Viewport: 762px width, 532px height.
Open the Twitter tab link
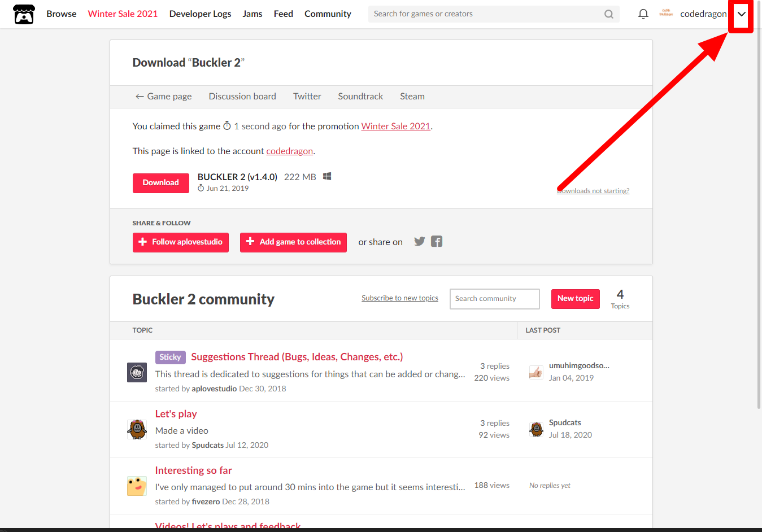coord(307,97)
